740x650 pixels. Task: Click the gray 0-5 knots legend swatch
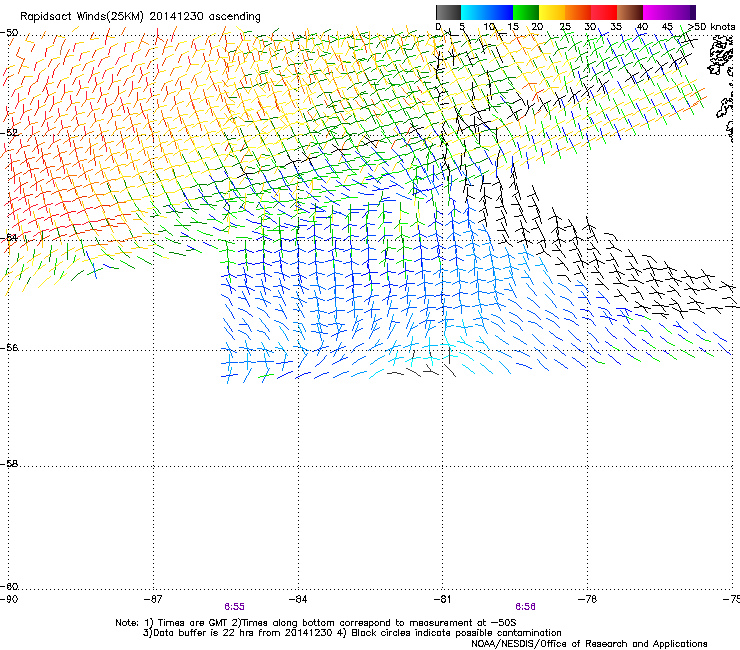pyautogui.click(x=448, y=12)
